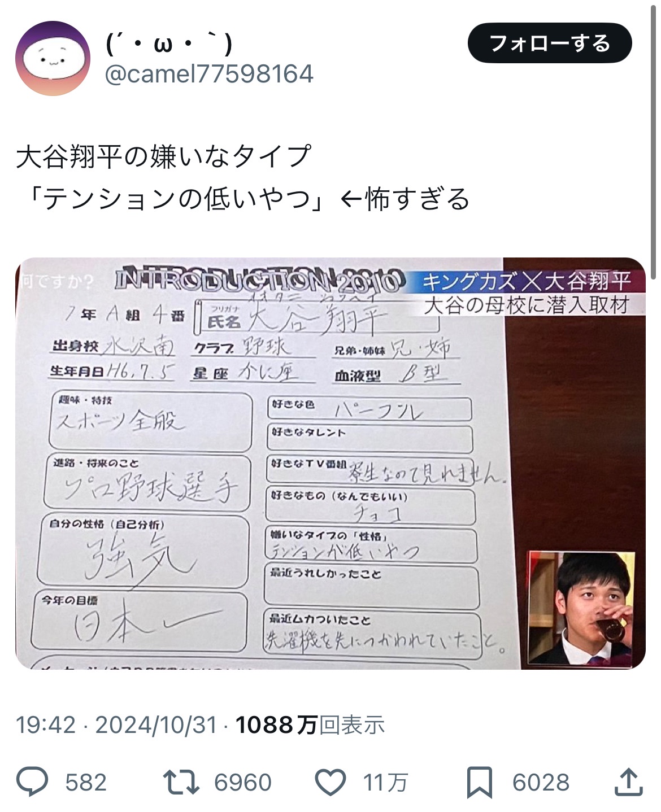Open the attached introduction form image
The image size is (661, 812).
pyautogui.click(x=330, y=464)
